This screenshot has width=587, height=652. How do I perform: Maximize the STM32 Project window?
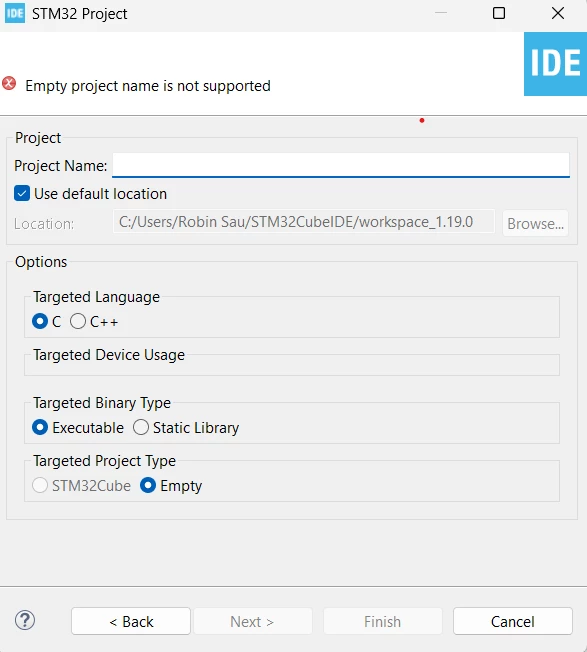(499, 13)
